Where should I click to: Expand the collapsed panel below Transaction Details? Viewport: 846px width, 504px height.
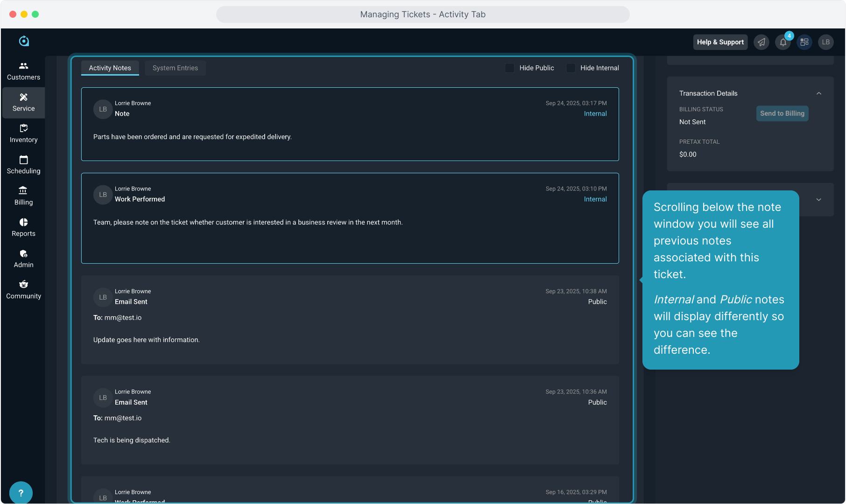tap(818, 200)
